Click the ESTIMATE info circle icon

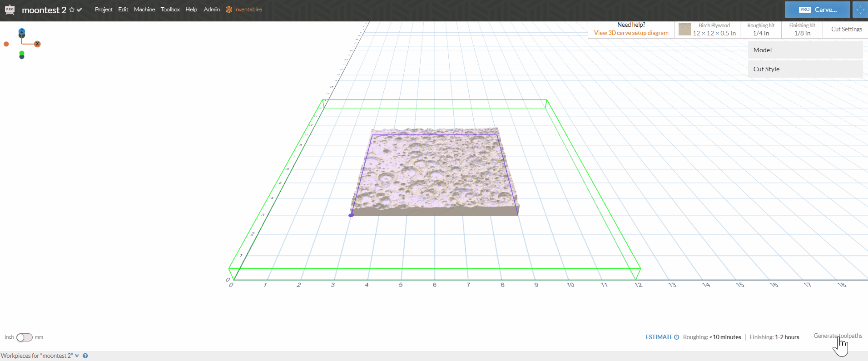tap(677, 337)
